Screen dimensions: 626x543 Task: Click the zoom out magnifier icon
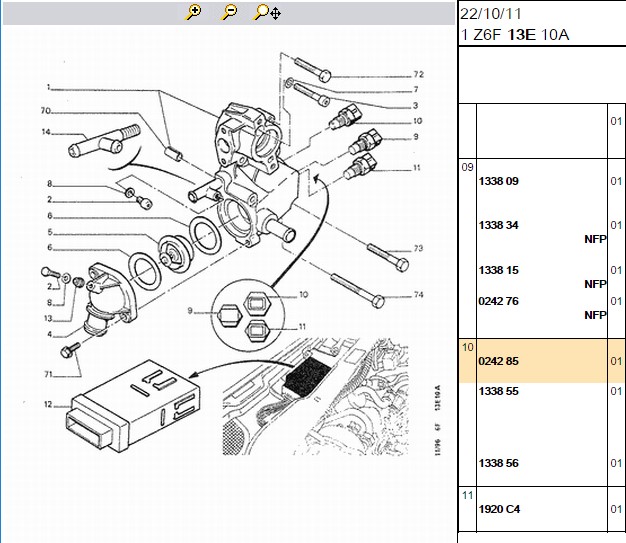tap(229, 12)
